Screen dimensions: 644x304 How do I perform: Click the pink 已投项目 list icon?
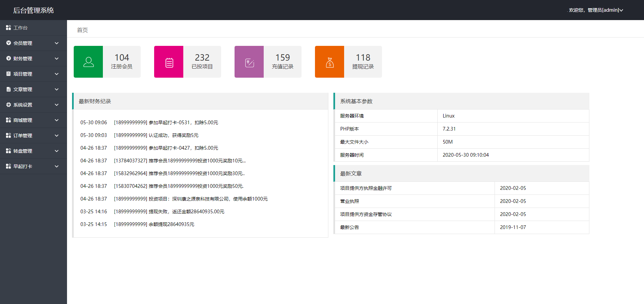click(169, 63)
